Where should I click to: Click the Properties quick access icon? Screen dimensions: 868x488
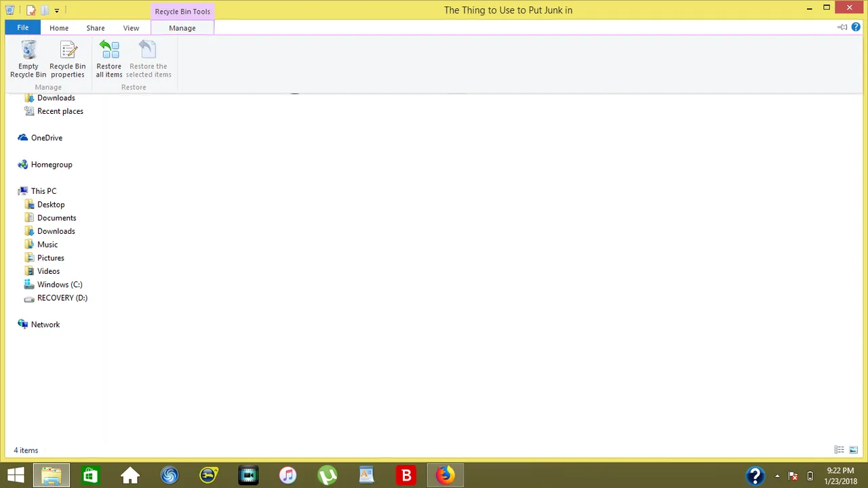pyautogui.click(x=31, y=10)
